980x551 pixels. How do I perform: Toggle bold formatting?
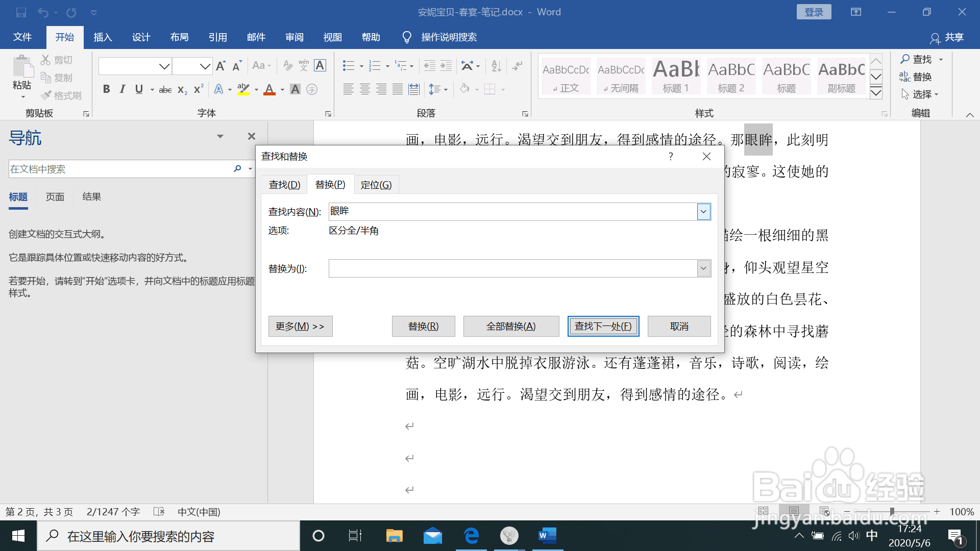click(106, 89)
